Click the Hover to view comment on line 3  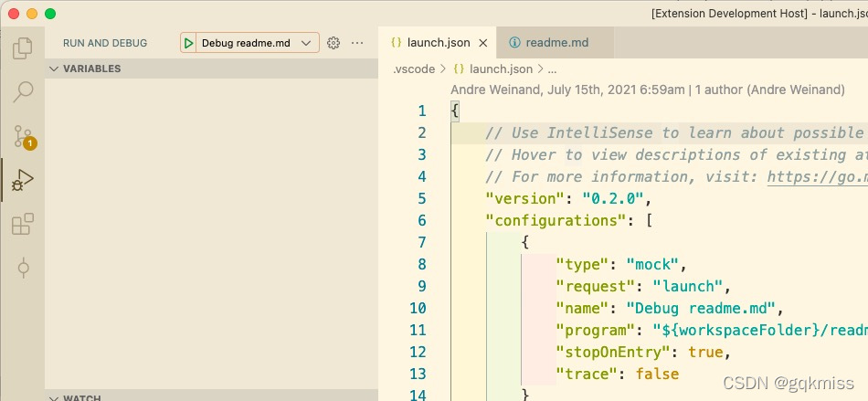click(x=676, y=155)
